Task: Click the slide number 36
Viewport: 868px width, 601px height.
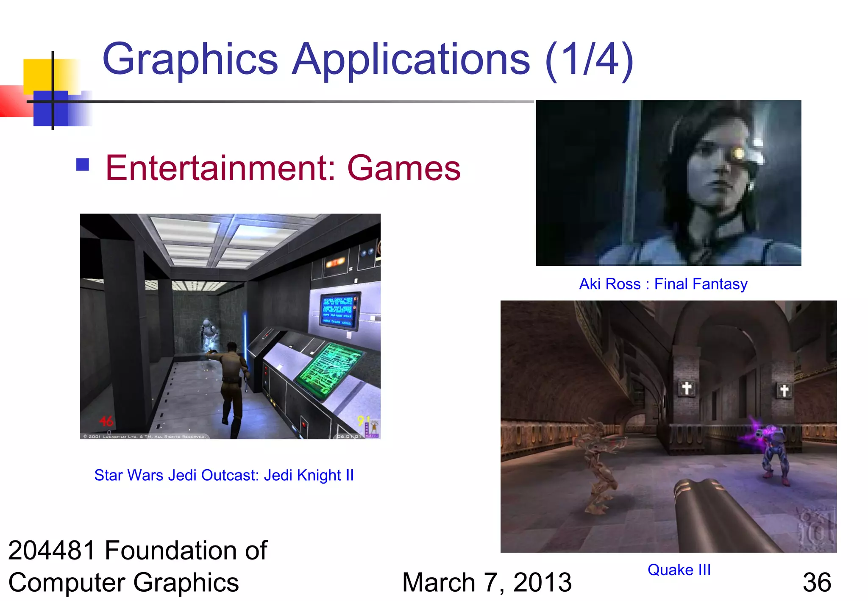Action: 817,582
